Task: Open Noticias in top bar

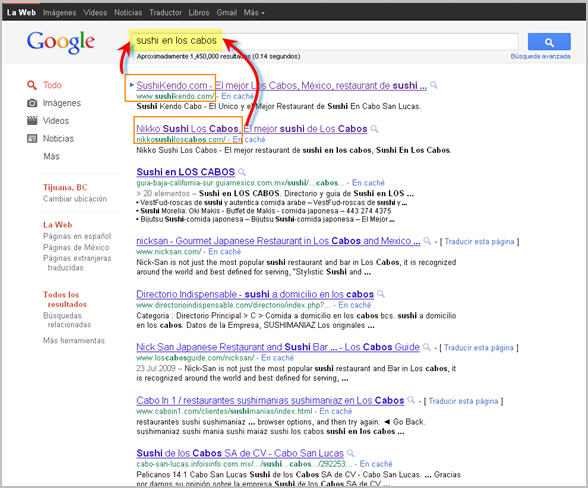Action: (128, 12)
